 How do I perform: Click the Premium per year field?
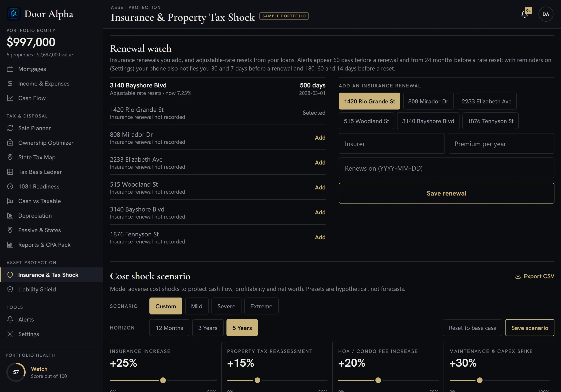(501, 143)
